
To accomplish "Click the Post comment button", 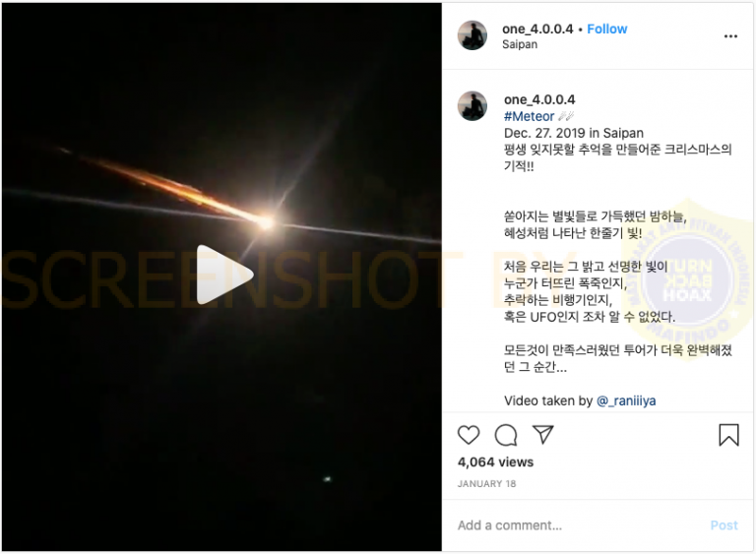I will [724, 525].
